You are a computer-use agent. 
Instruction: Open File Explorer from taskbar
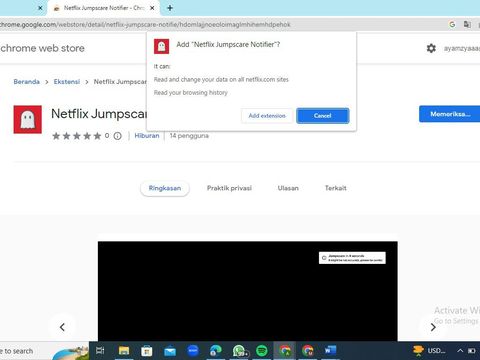(x=124, y=351)
